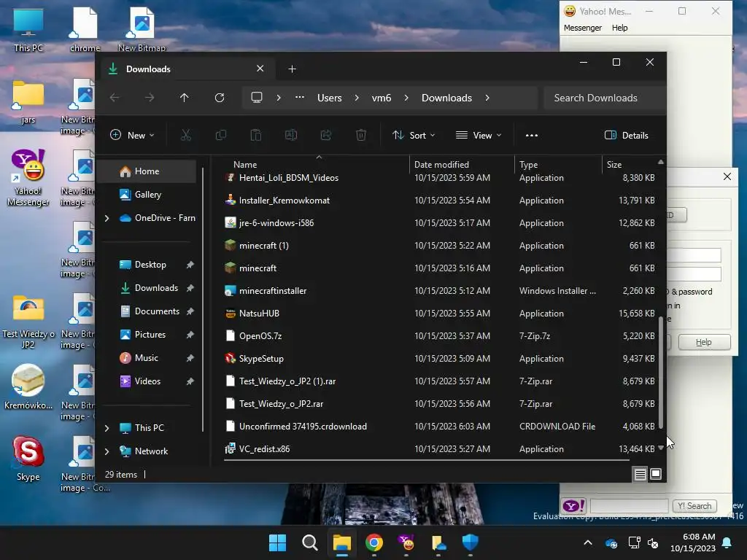Image resolution: width=747 pixels, height=560 pixels.
Task: Select the Skype desktop icon
Action: (x=28, y=459)
